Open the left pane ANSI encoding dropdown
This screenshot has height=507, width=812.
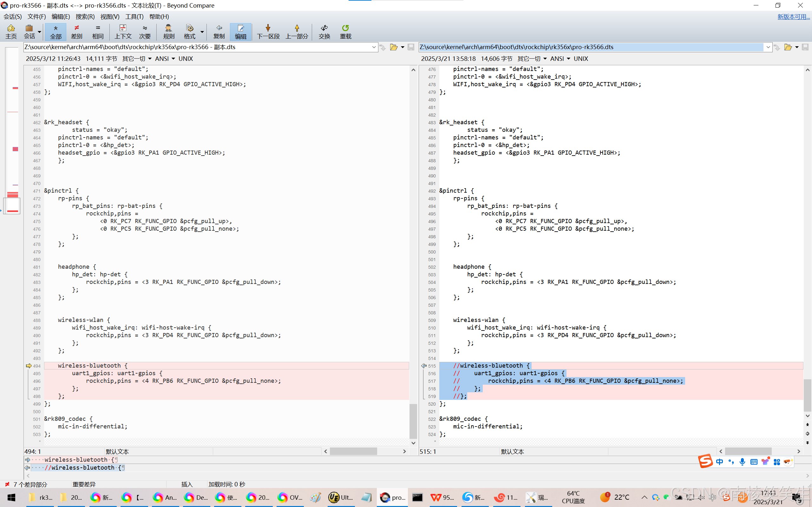(x=165, y=59)
